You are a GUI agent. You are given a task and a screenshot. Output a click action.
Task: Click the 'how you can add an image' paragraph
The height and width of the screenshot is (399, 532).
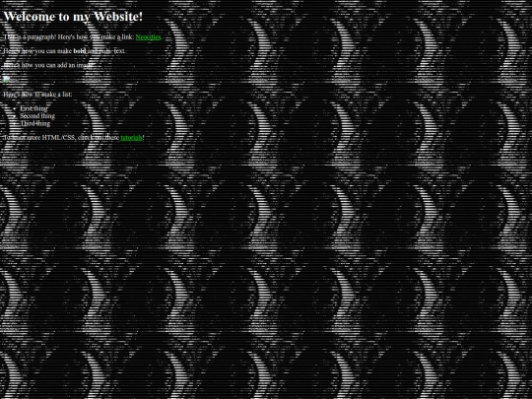click(49, 65)
